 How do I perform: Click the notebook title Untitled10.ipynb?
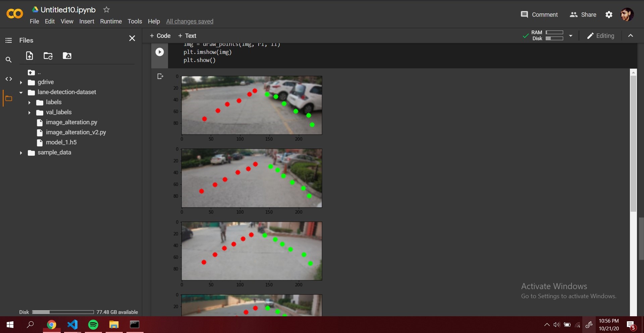click(x=68, y=10)
